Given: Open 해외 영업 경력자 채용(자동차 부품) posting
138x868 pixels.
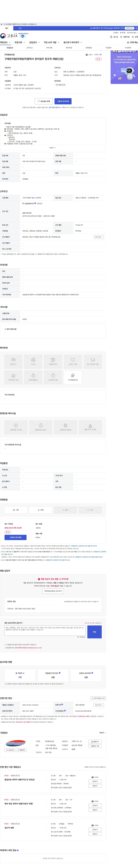Looking at the screenshot, I should click(x=19, y=804).
